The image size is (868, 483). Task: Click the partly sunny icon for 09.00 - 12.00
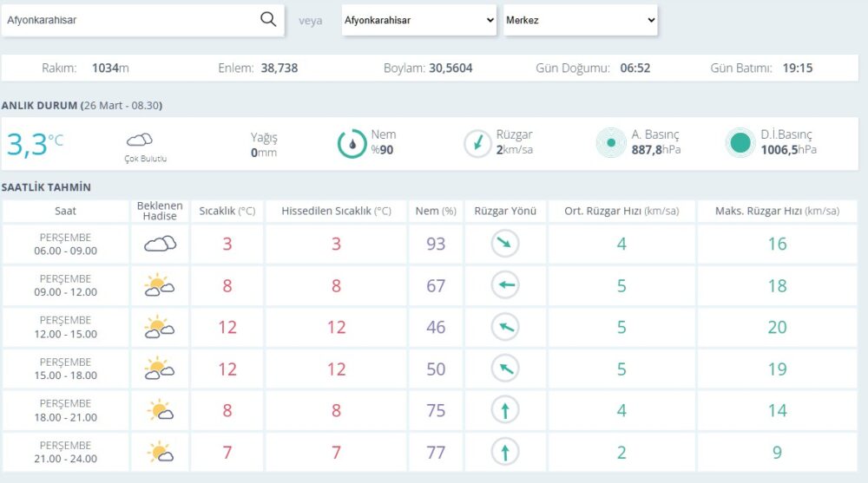(x=160, y=285)
